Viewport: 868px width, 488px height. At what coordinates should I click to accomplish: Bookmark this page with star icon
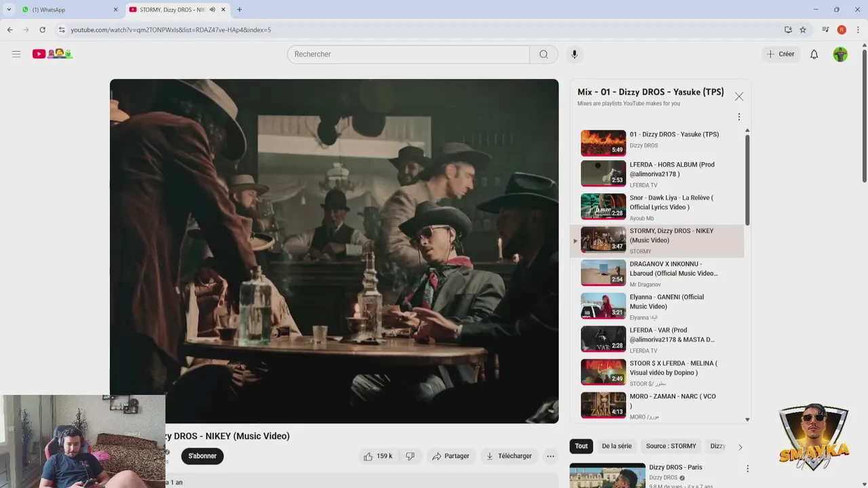click(x=803, y=30)
